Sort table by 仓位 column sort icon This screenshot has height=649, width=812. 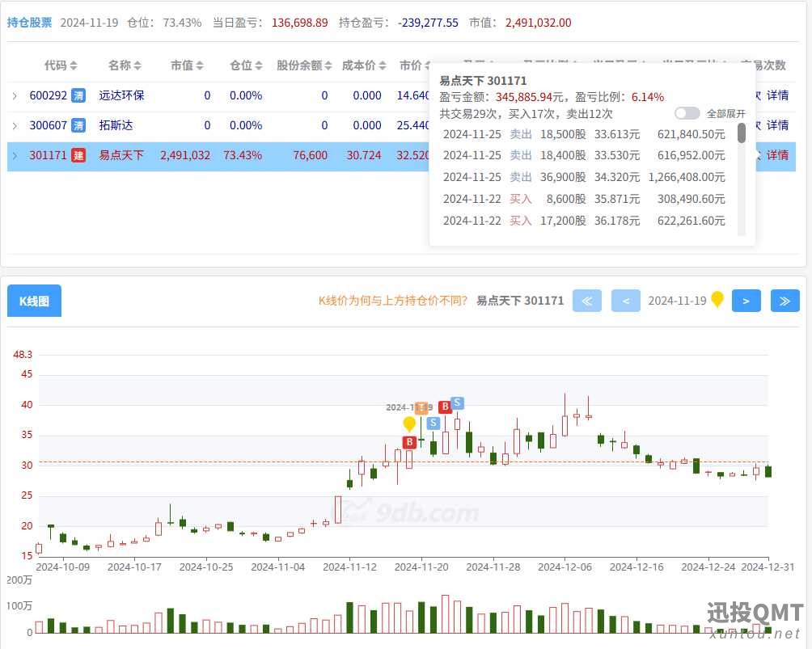259,65
